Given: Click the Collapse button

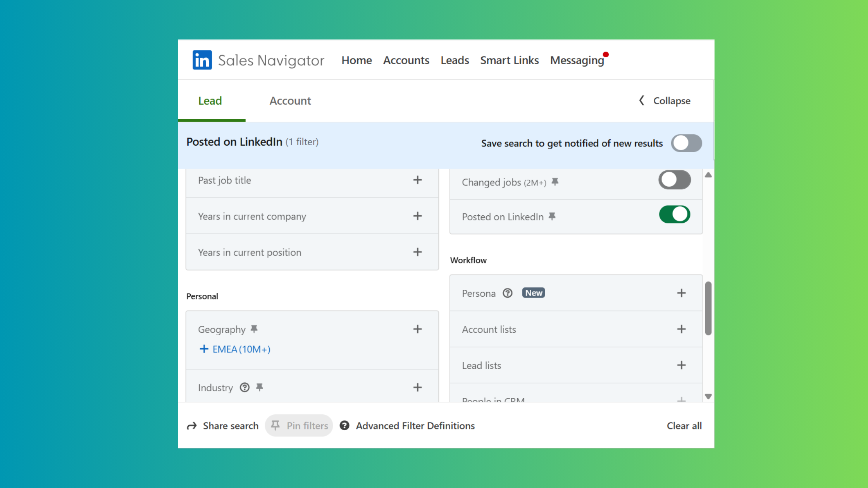Looking at the screenshot, I should pyautogui.click(x=665, y=101).
